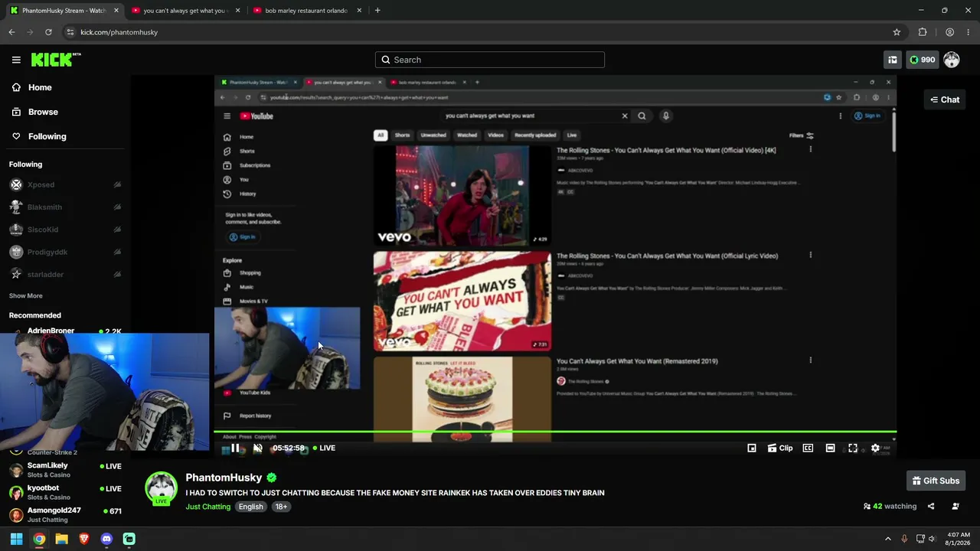Close the bob marley restaurant orlando tab
The image size is (980, 551).
pyautogui.click(x=359, y=11)
